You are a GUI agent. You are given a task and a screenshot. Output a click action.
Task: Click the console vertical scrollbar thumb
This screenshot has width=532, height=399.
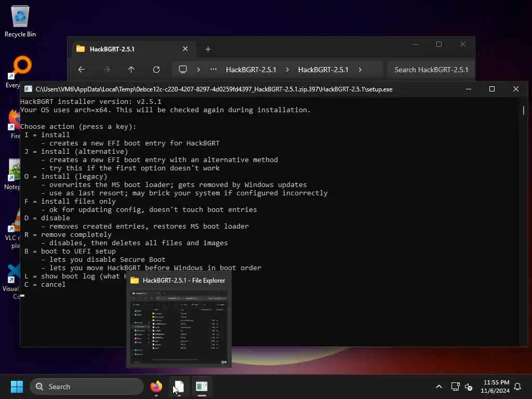[524, 110]
